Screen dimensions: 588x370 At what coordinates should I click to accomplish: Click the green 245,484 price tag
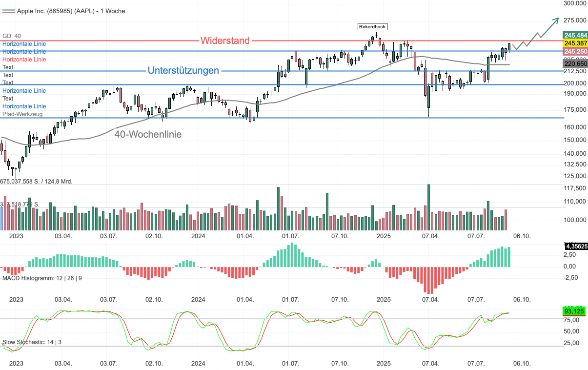point(575,35)
